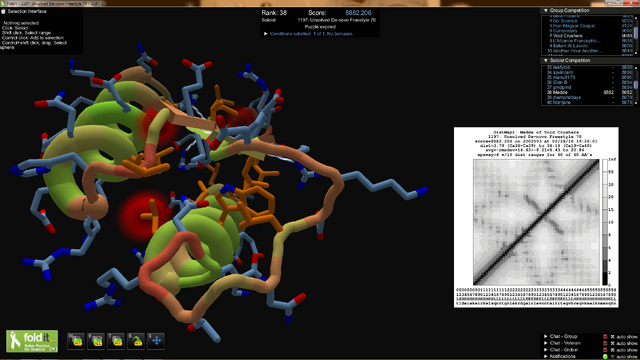
Task: Click the red status icon for Chat - Group
Action: click(x=605, y=337)
